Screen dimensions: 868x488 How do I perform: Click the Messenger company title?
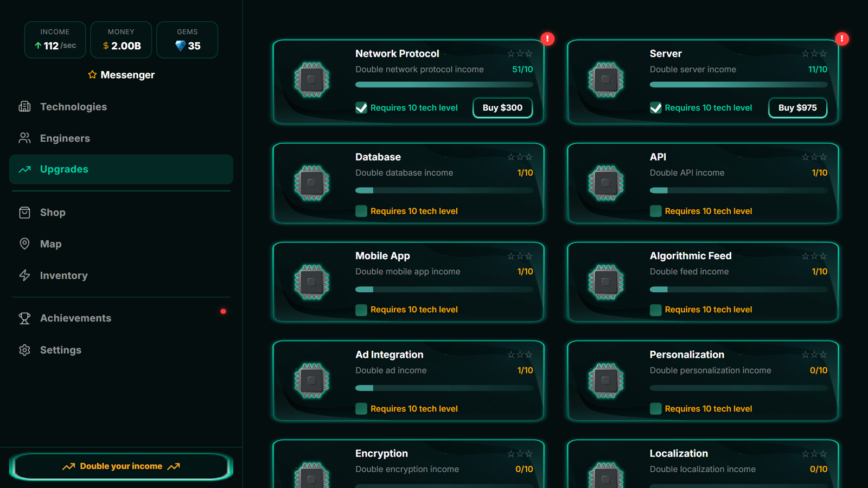click(x=127, y=75)
